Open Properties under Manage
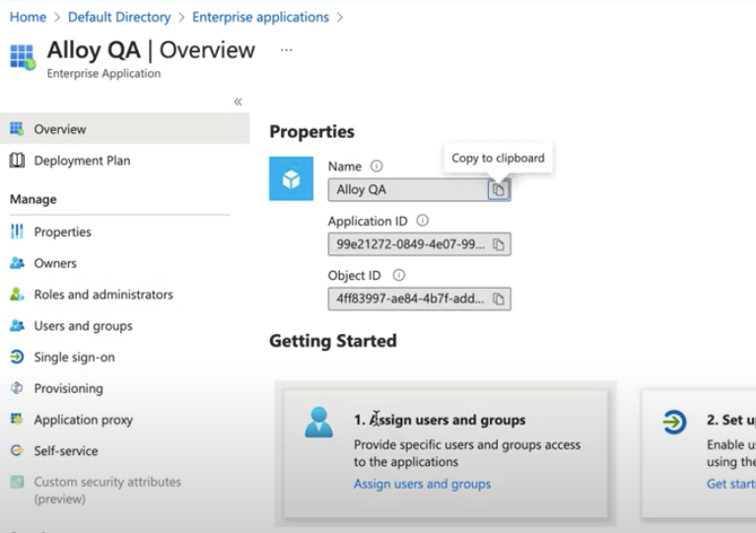Screen dimensions: 756x533 [63, 232]
